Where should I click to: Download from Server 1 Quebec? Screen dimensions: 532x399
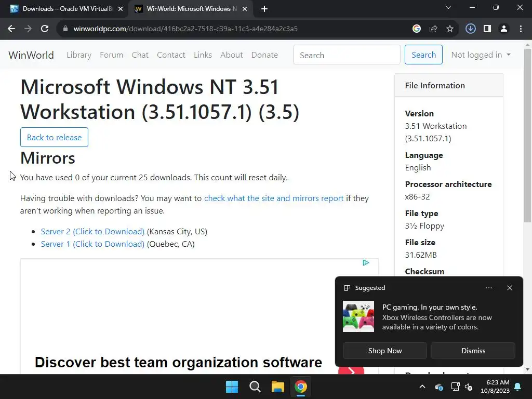point(92,244)
